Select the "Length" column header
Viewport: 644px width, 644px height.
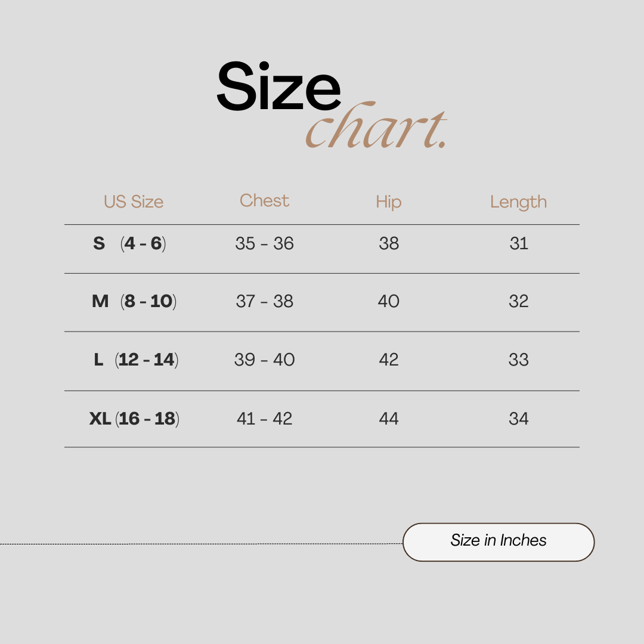[518, 202]
